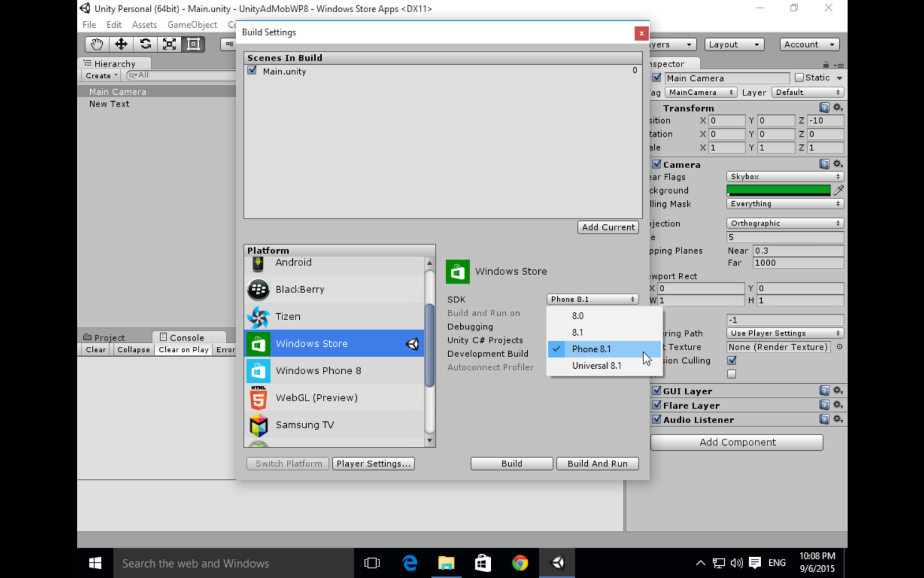This screenshot has height=578, width=924.
Task: Open the Layers dropdown
Action: pyautogui.click(x=673, y=45)
